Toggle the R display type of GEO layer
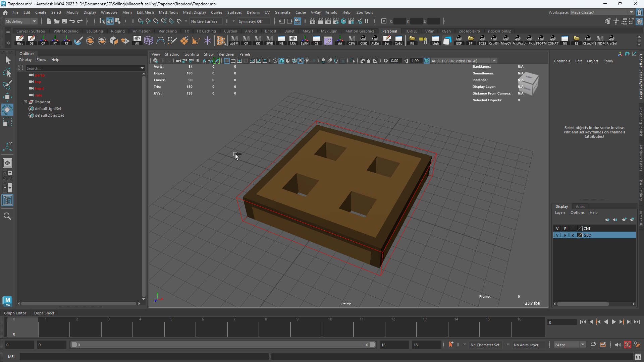 click(573, 235)
